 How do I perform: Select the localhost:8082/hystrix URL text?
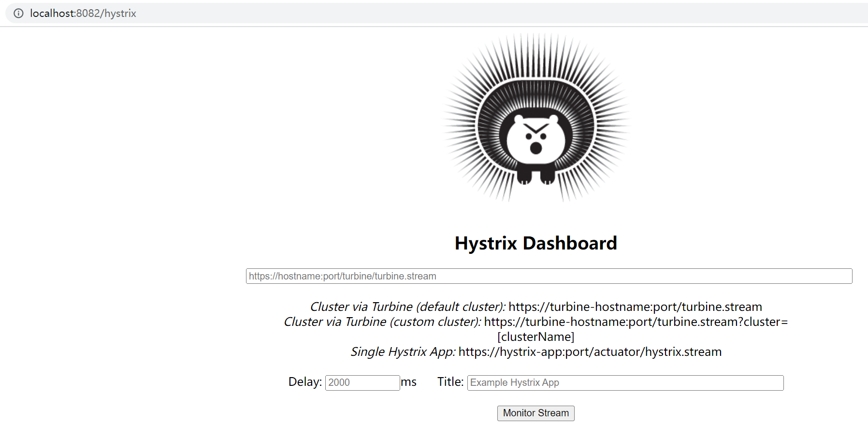[x=83, y=14]
